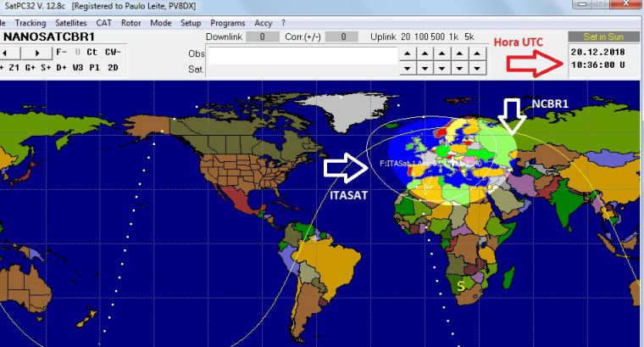The image size is (644, 347).
Task: Open the Rotor menu
Action: click(130, 23)
